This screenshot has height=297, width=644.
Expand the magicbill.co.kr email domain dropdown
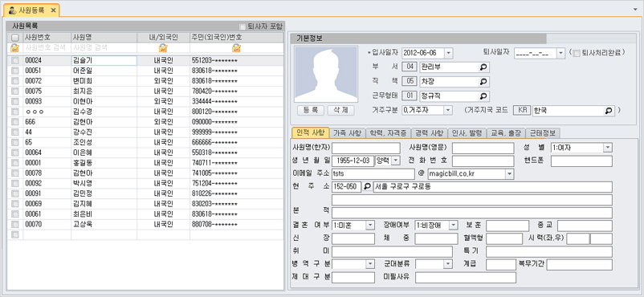(509, 173)
